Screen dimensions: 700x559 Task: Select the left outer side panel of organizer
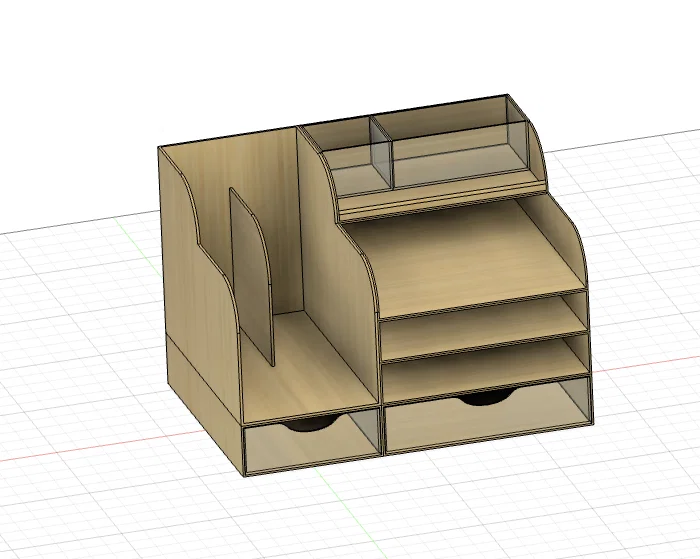point(199,286)
